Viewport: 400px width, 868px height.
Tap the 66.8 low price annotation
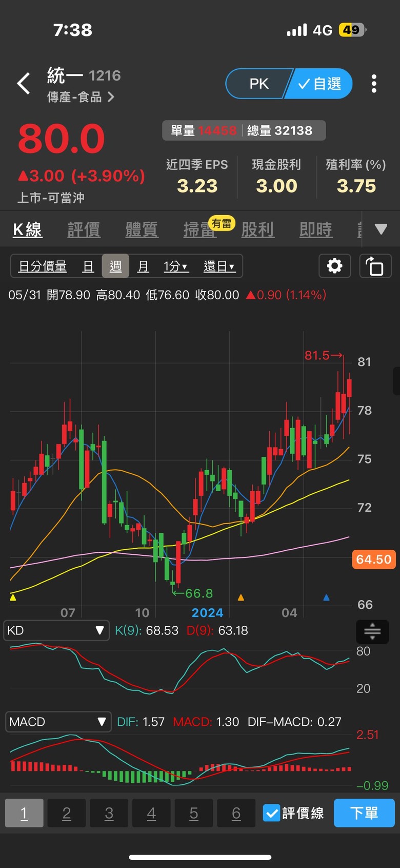[193, 593]
